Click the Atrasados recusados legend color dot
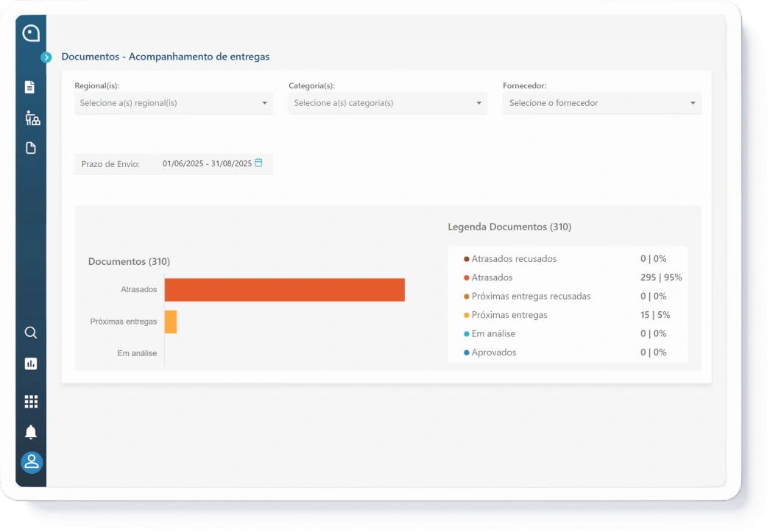The height and width of the screenshot is (532, 770). pos(467,258)
